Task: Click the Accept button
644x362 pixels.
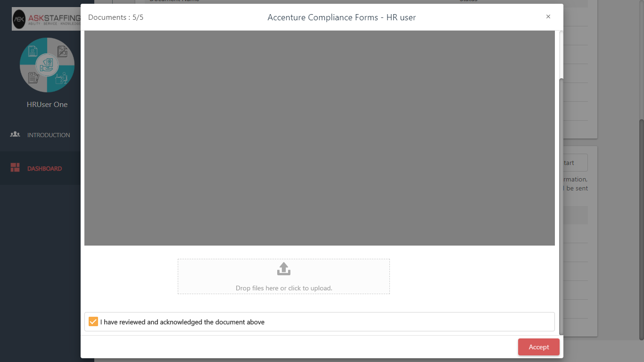Action: pyautogui.click(x=538, y=347)
